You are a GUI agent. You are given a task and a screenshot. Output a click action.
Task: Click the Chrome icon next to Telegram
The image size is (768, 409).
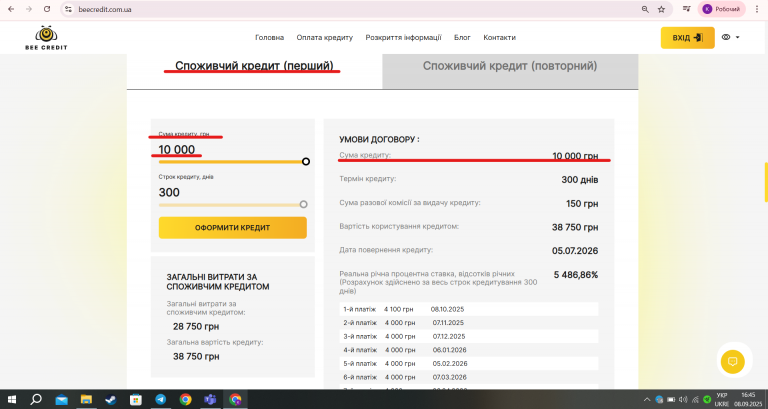pyautogui.click(x=185, y=400)
